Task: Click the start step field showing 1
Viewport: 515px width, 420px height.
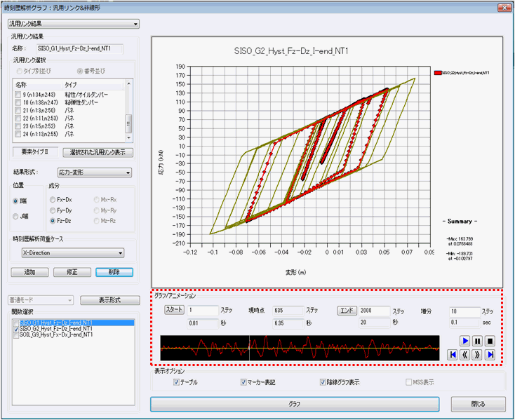Action: (203, 310)
